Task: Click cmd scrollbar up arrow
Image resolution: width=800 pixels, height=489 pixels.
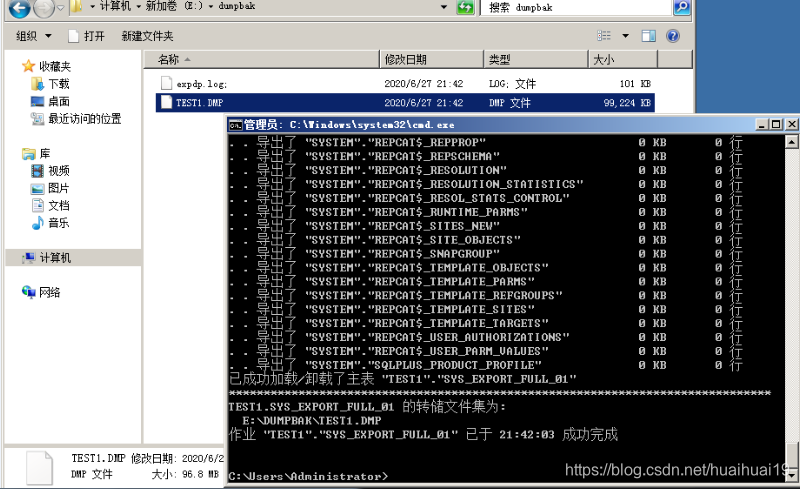Action: click(791, 141)
